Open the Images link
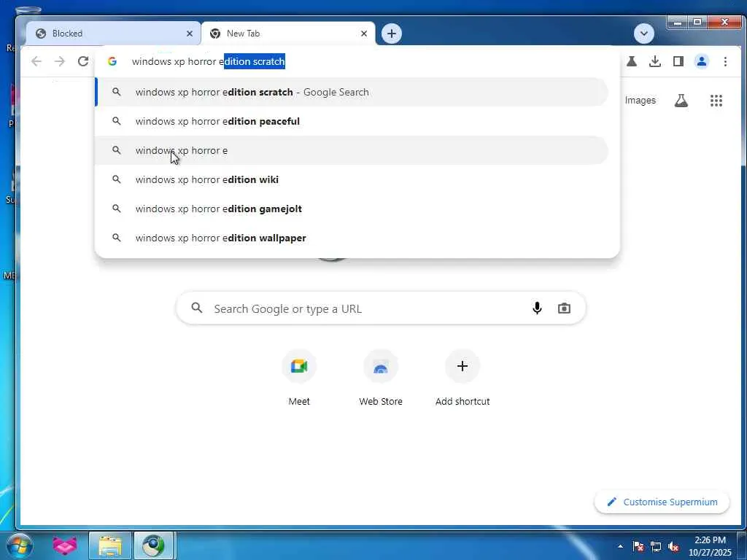 point(640,101)
